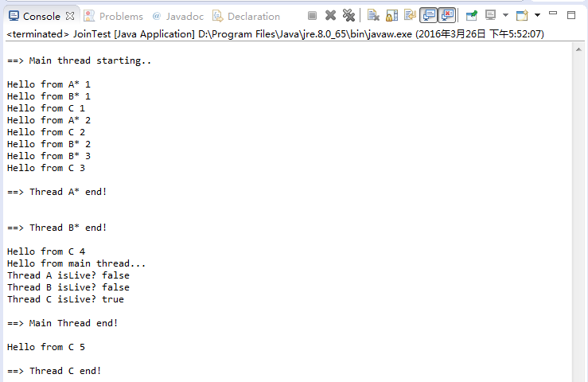Remove all terminated launches
Viewport: 588px width, 382px height.
click(x=349, y=15)
